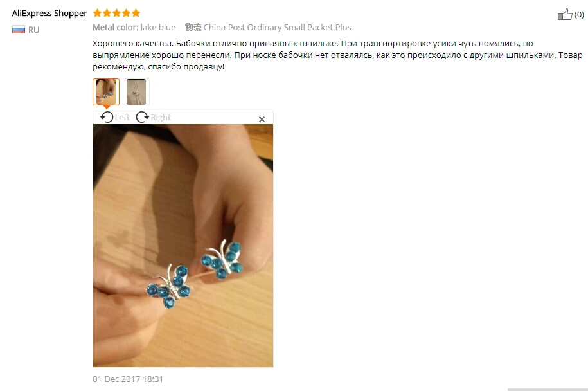The image size is (588, 391).
Task: Click the horizontal scrollbar at the bottom right
Action: pos(548,390)
